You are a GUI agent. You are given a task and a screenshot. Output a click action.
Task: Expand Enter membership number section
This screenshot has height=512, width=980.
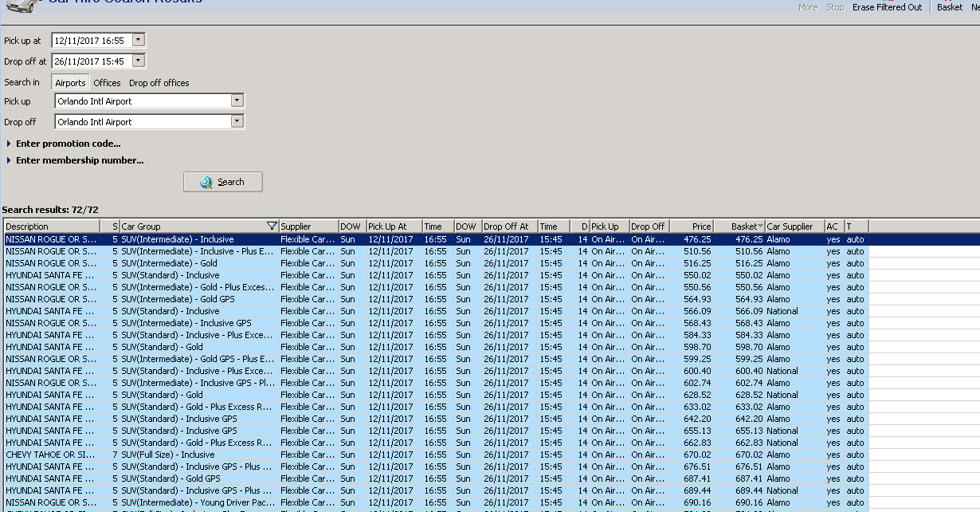tap(75, 160)
